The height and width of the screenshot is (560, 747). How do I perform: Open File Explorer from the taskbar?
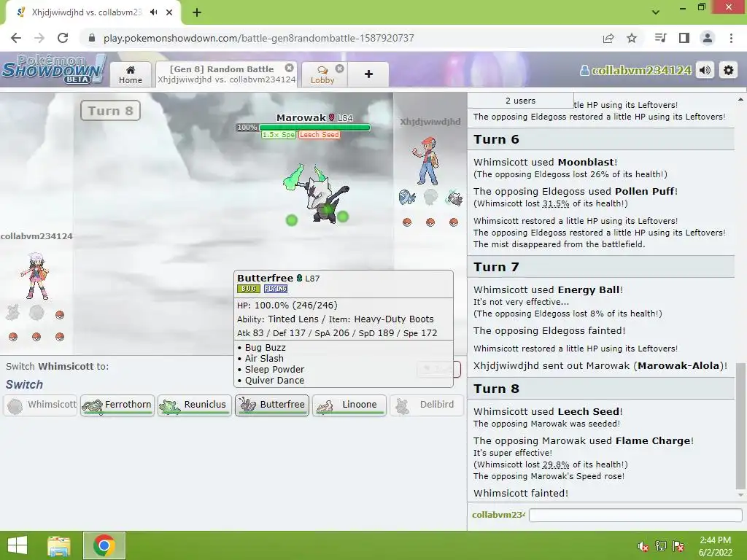point(58,545)
